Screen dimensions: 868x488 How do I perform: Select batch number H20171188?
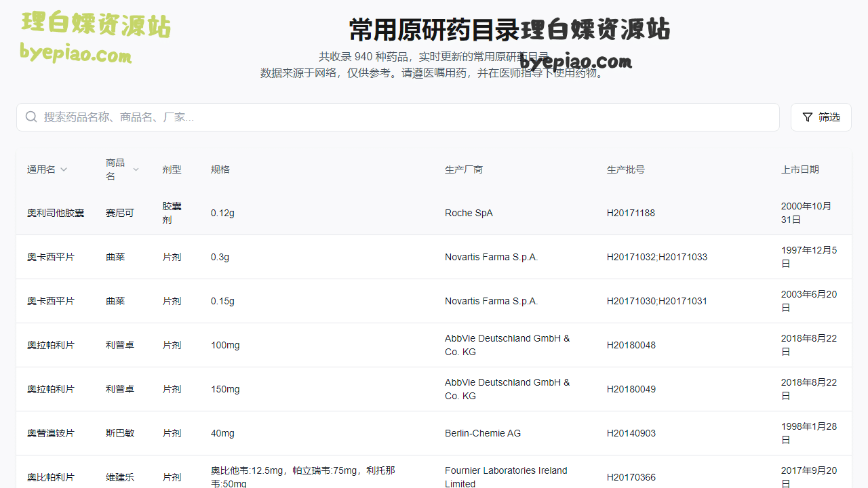(631, 213)
